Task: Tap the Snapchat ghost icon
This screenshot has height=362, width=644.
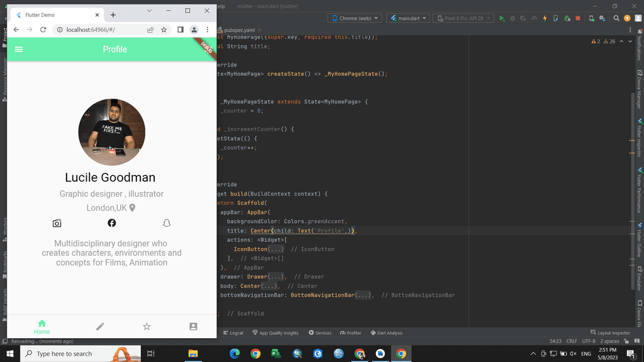Action: (166, 223)
